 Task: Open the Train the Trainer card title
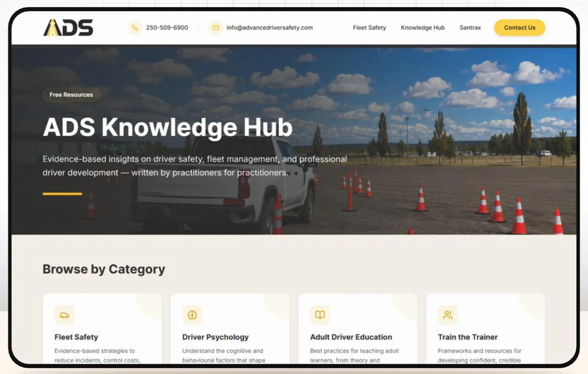point(468,337)
